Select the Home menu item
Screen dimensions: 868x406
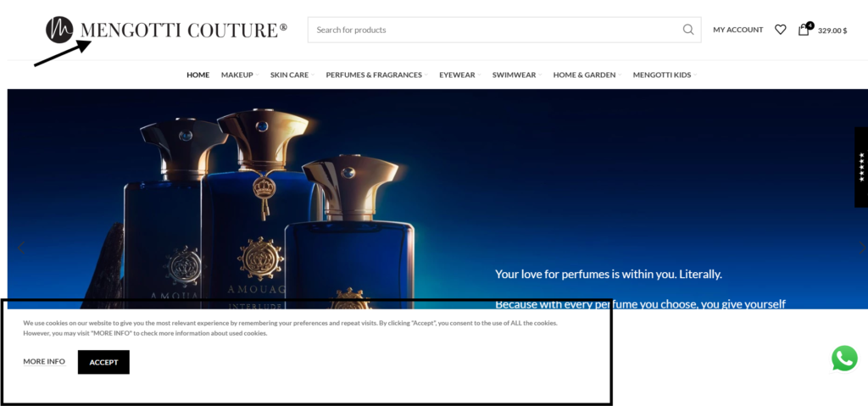[198, 75]
